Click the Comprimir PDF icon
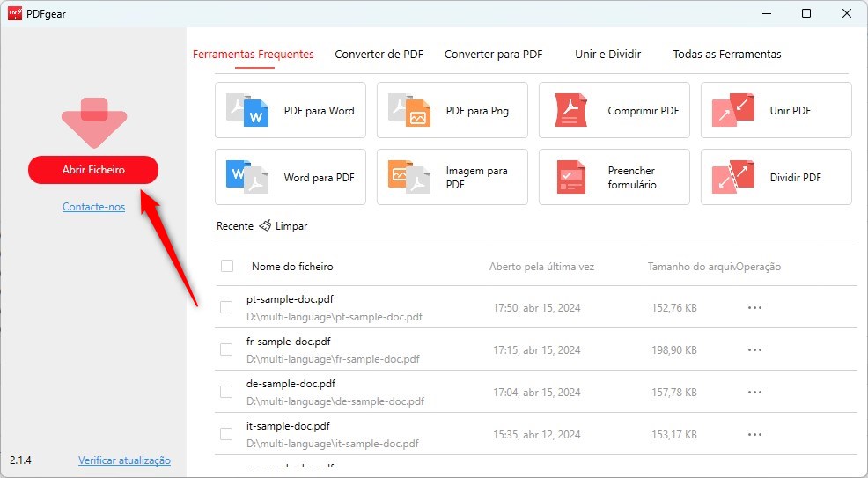Image resolution: width=868 pixels, height=478 pixels. pyautogui.click(x=570, y=110)
